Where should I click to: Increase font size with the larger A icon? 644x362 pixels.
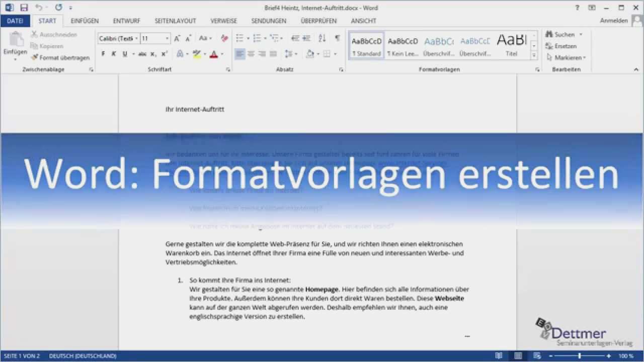click(177, 39)
